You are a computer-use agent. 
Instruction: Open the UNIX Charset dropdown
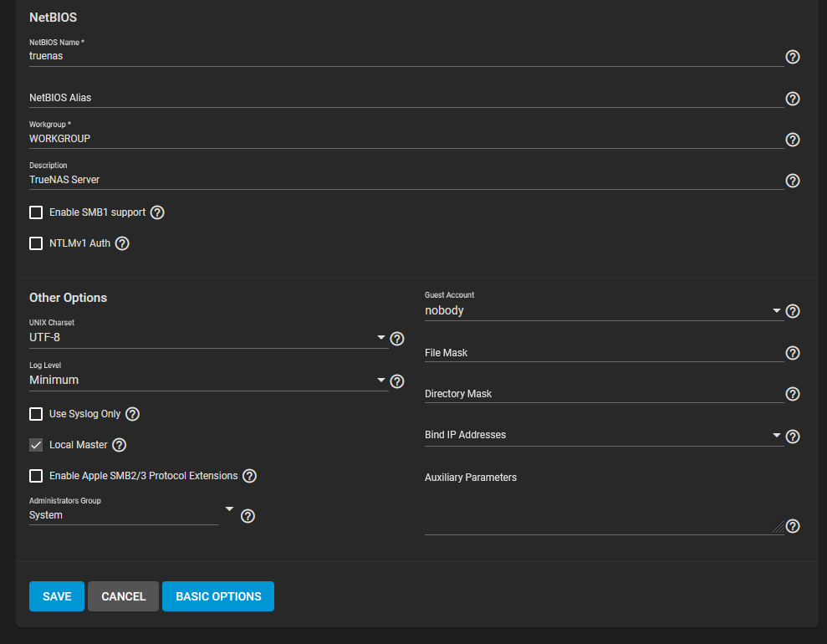pos(208,338)
